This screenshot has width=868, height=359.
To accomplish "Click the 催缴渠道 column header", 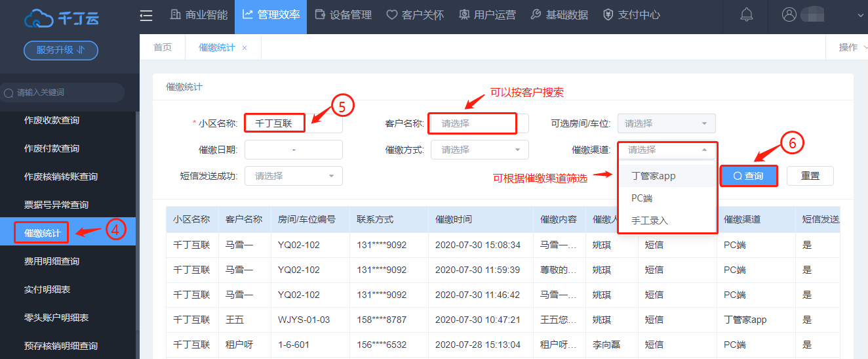I will pyautogui.click(x=755, y=219).
